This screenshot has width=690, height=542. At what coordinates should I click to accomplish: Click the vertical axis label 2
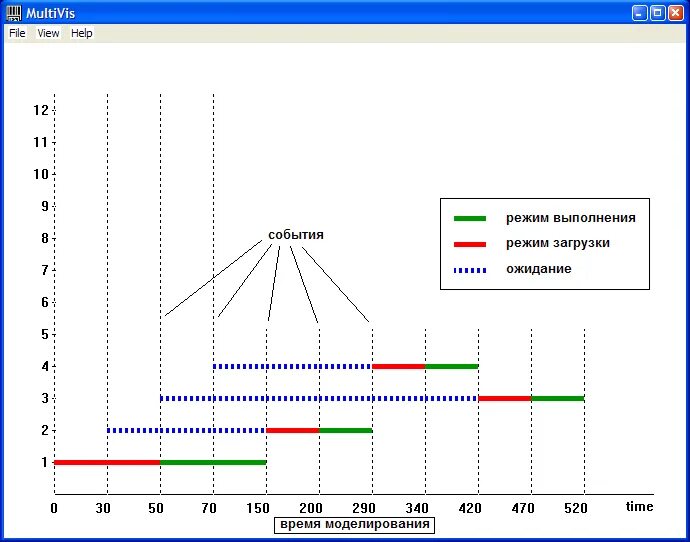click(x=45, y=430)
